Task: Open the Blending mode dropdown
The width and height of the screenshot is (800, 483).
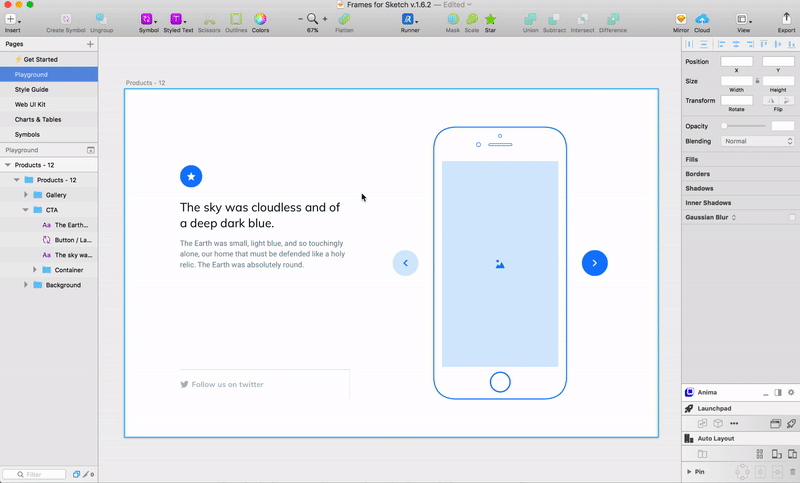Action: coord(758,141)
